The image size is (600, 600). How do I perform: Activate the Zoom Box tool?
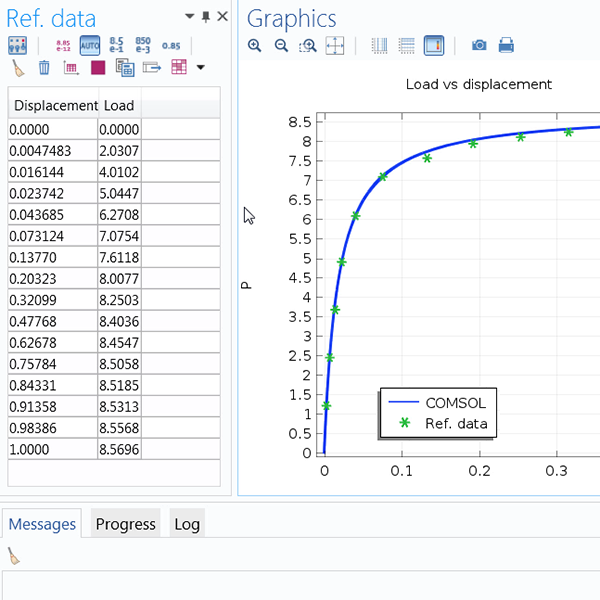pyautogui.click(x=308, y=46)
